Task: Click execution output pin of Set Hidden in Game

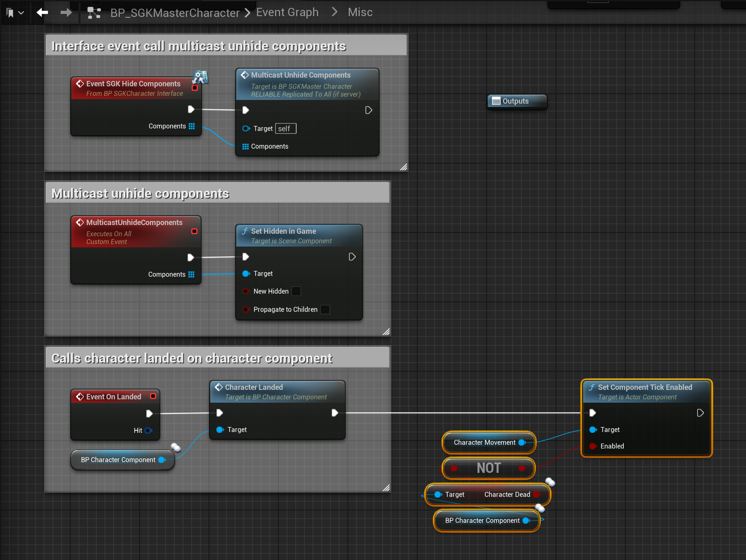Action: coord(352,257)
